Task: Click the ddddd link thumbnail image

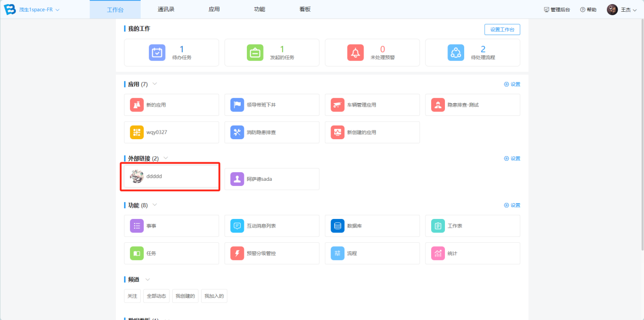Action: click(x=137, y=176)
